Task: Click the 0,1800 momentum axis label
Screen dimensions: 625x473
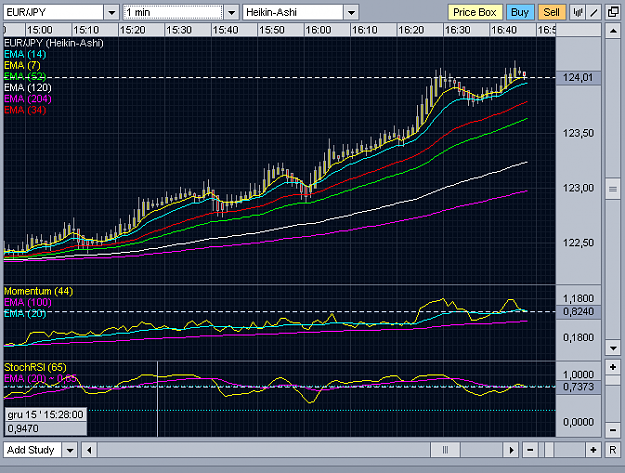Action: point(578,338)
